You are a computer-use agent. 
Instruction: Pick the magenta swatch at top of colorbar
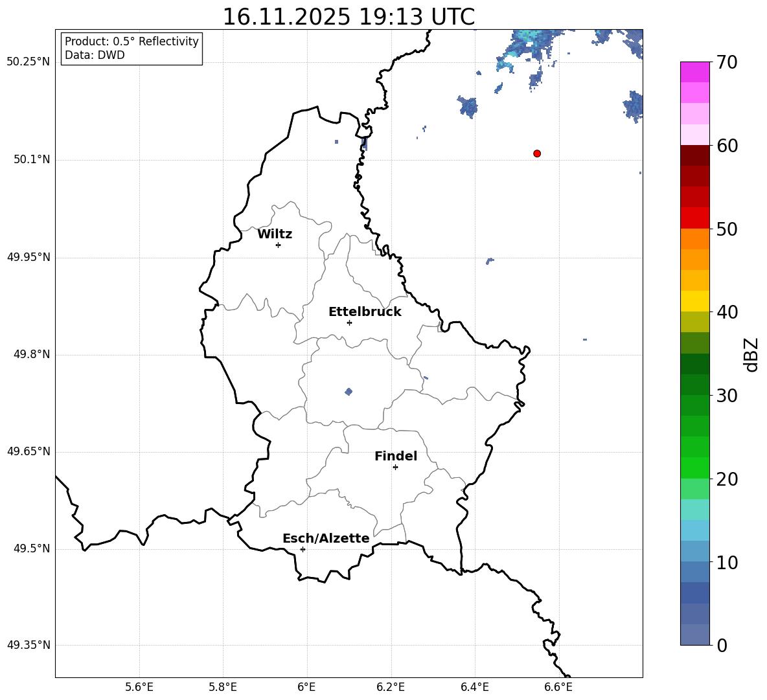[x=695, y=72]
